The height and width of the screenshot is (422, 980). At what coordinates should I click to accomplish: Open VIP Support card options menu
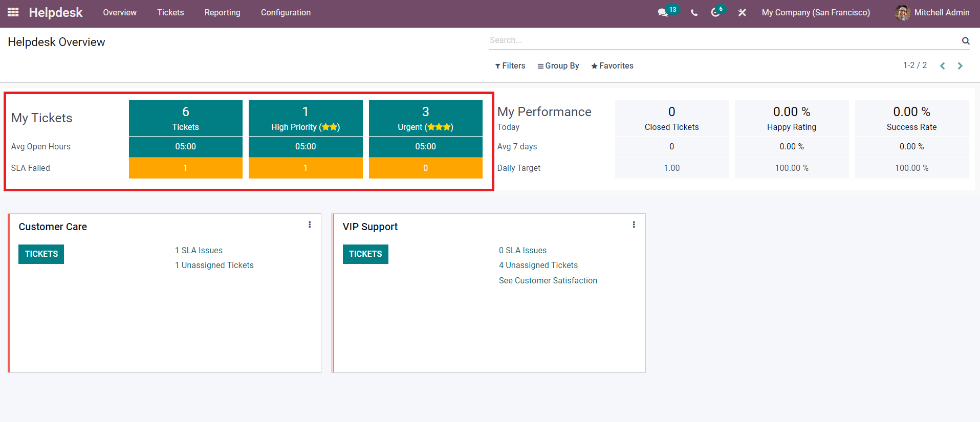pos(634,225)
